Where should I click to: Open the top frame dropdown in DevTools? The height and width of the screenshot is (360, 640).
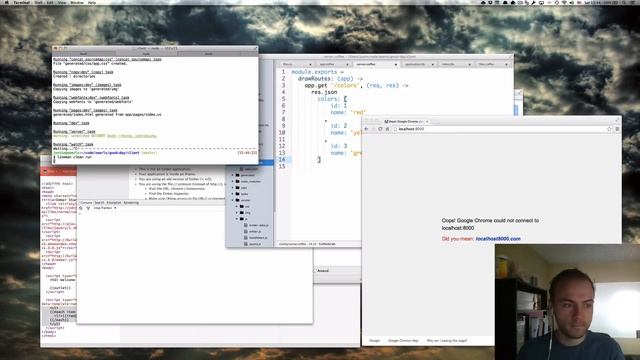(105, 208)
